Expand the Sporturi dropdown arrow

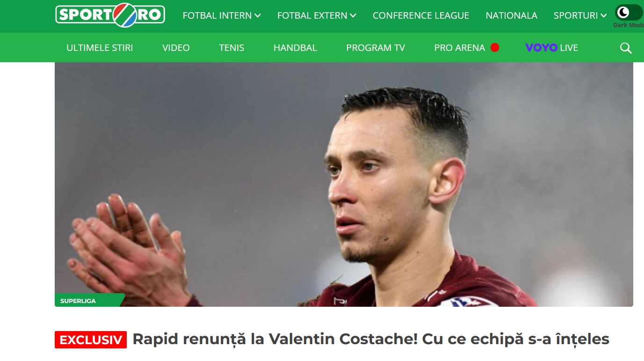604,15
